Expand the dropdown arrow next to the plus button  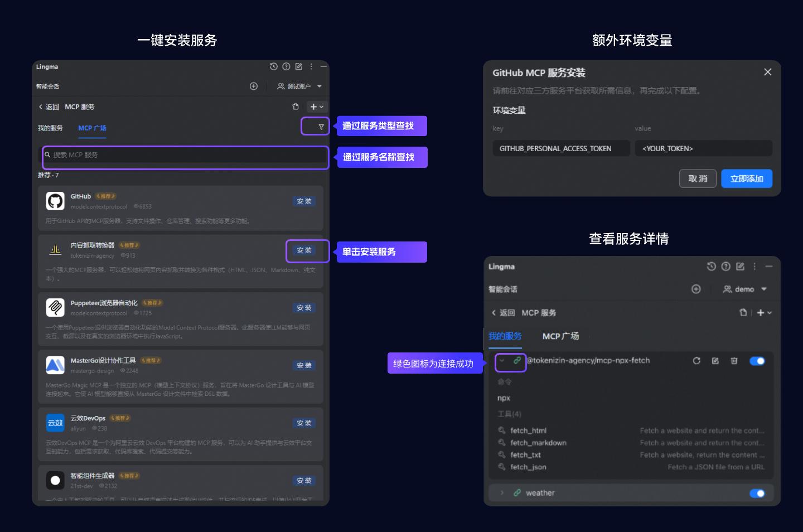321,107
